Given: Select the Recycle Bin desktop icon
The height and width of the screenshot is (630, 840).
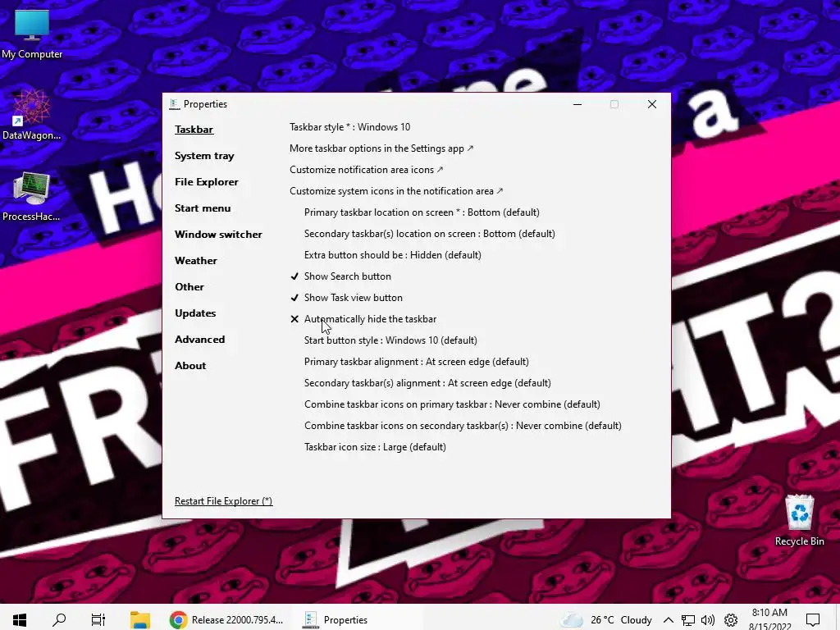Looking at the screenshot, I should pyautogui.click(x=799, y=520).
